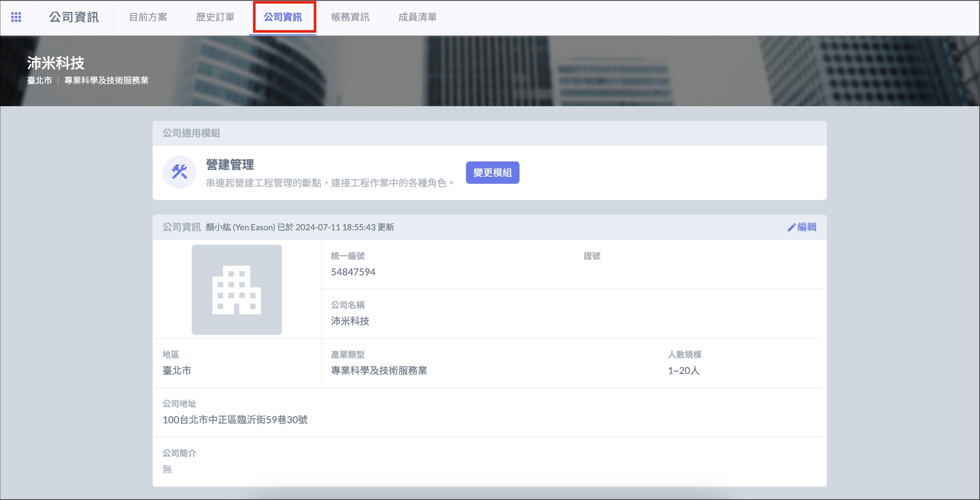This screenshot has height=500, width=980.
Task: Open the 成員清單 tab
Action: coord(417,17)
